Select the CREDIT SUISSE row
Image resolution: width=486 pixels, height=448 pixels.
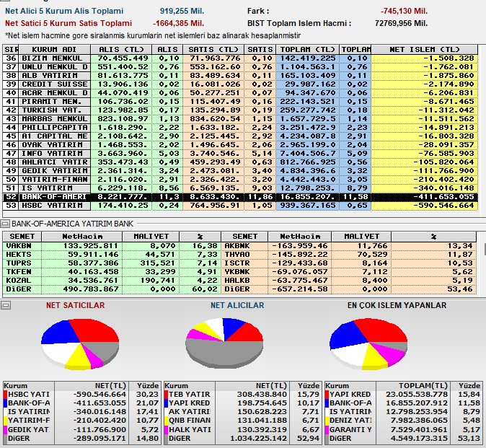click(240, 84)
